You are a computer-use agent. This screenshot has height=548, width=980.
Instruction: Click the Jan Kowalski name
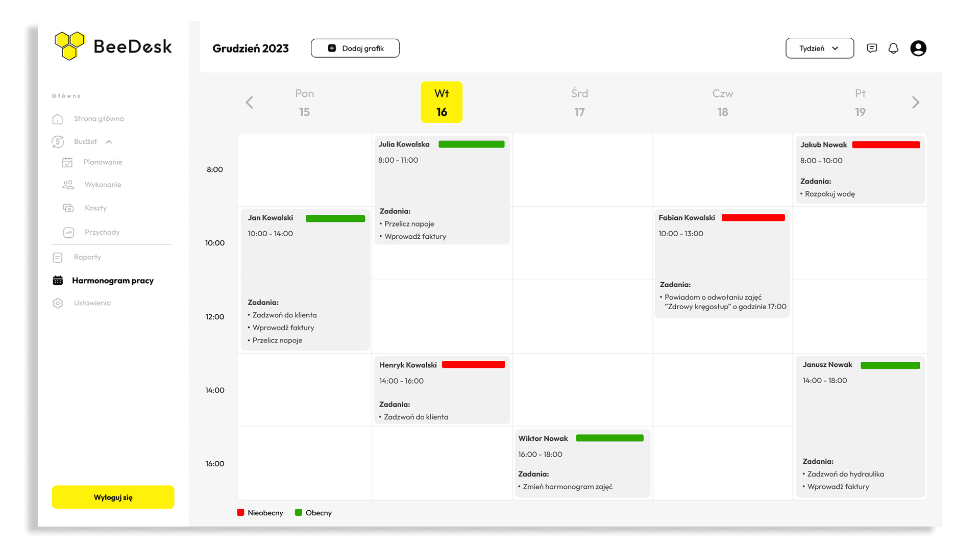coord(271,218)
